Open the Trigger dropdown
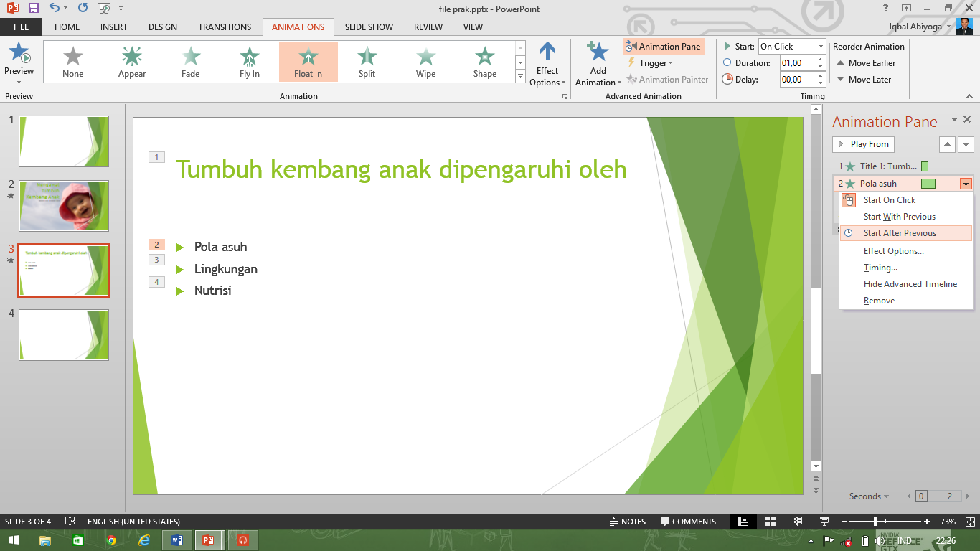 click(649, 62)
